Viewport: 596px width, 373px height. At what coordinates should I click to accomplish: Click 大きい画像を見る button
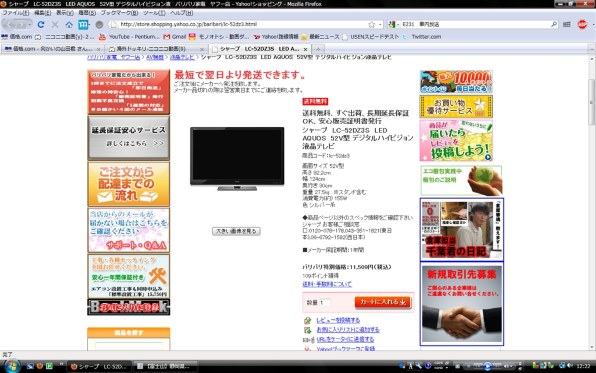pos(236,231)
